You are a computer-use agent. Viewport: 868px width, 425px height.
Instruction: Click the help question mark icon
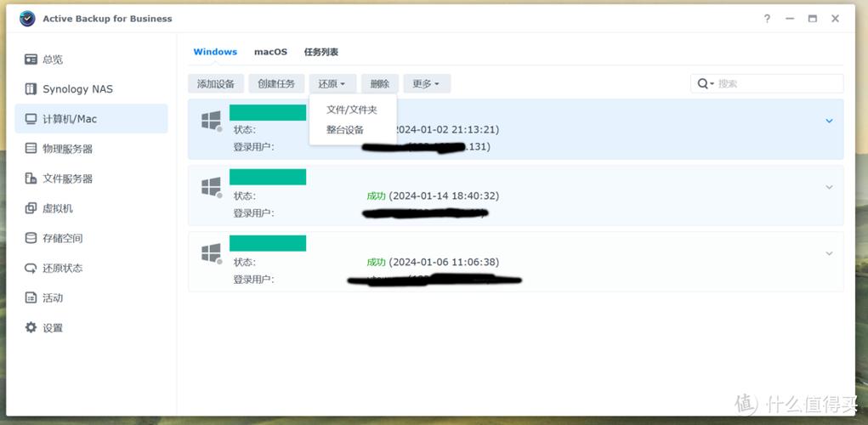tap(767, 19)
